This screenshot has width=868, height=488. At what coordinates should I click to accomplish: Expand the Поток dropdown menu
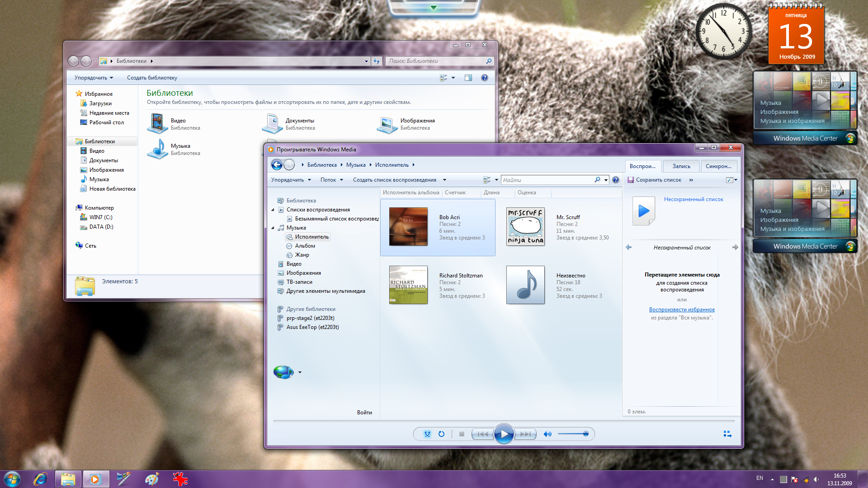pos(331,180)
